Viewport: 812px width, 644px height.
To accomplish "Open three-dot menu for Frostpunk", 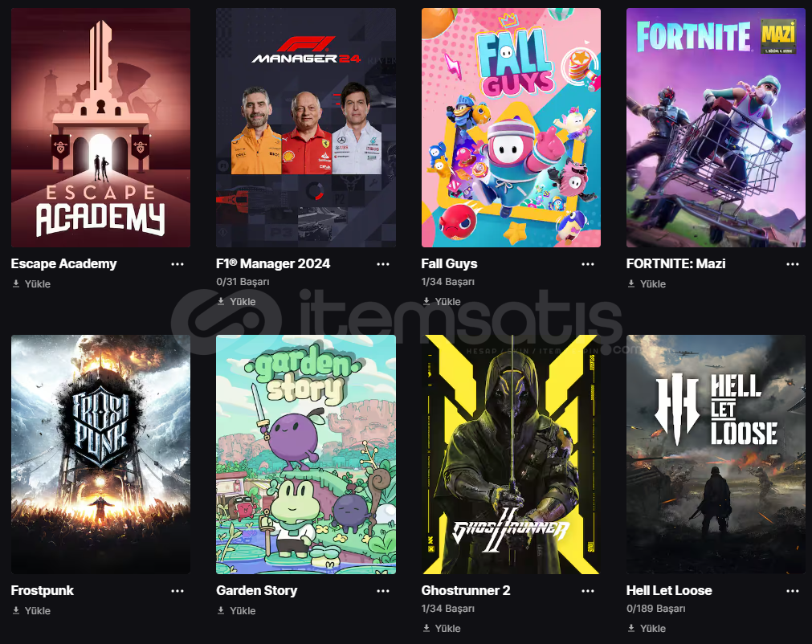I will (x=177, y=591).
